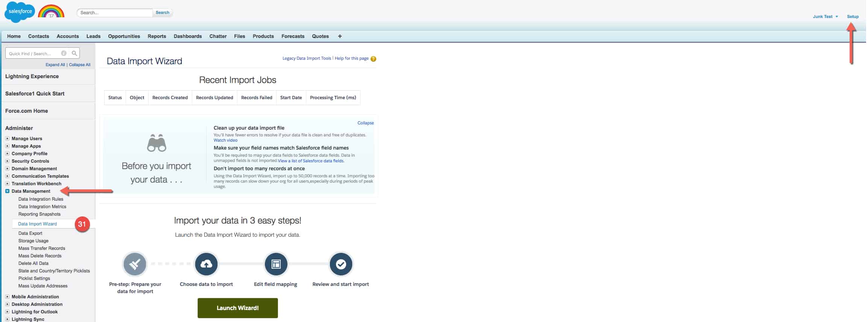868x322 pixels.
Task: Switch to the Accounts tab
Action: point(68,36)
